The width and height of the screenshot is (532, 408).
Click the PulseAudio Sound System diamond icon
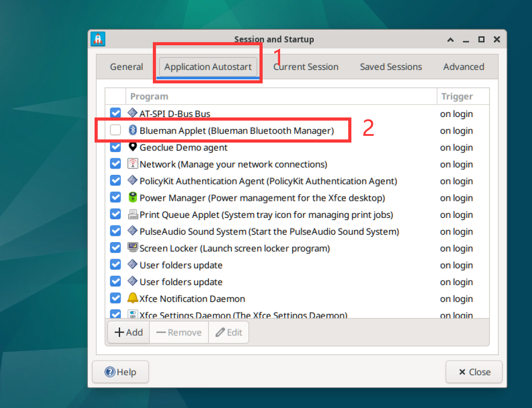[133, 231]
